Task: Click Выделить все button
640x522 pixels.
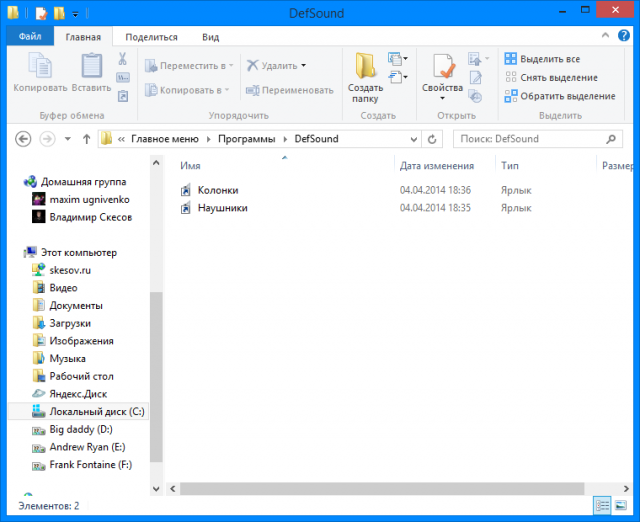Action: (542, 59)
